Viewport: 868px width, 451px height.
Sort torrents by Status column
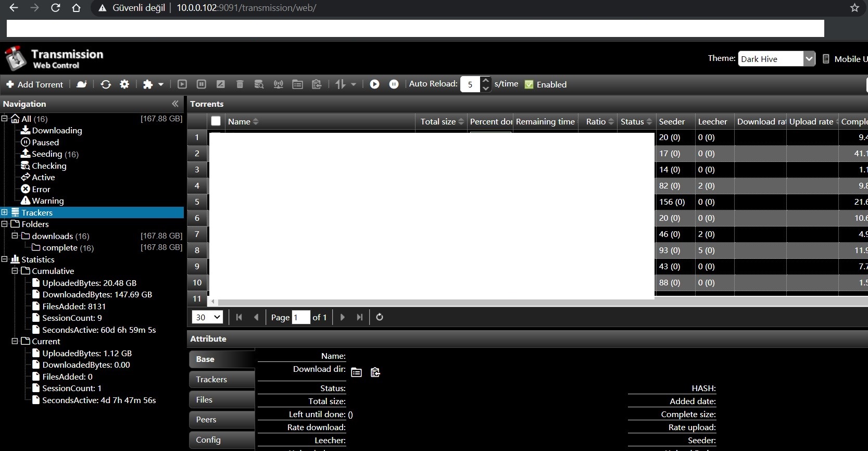point(636,121)
